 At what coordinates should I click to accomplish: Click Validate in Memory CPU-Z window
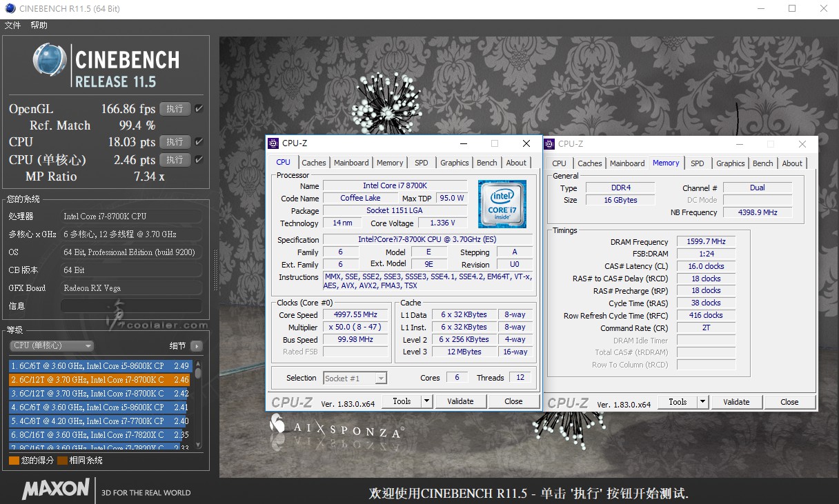point(736,402)
